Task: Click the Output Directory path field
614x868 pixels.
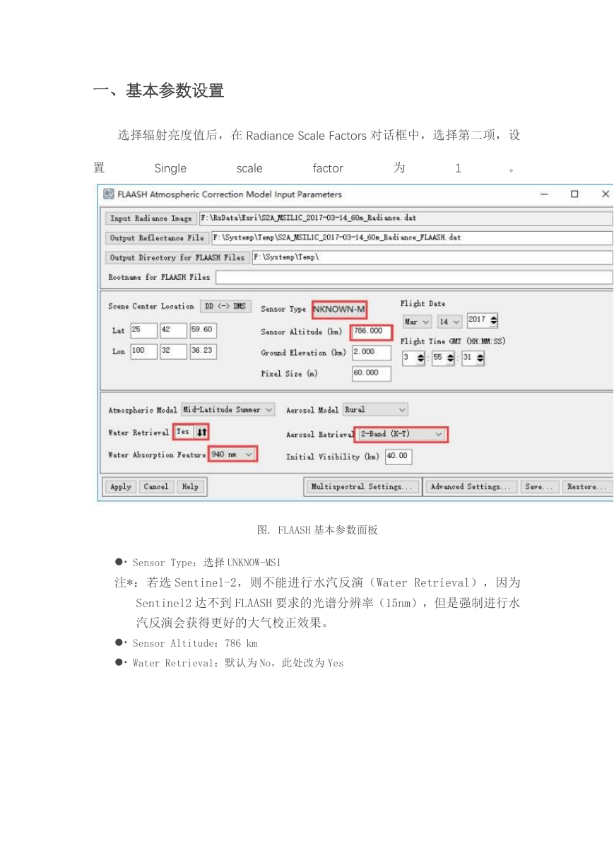Action: (x=432, y=258)
